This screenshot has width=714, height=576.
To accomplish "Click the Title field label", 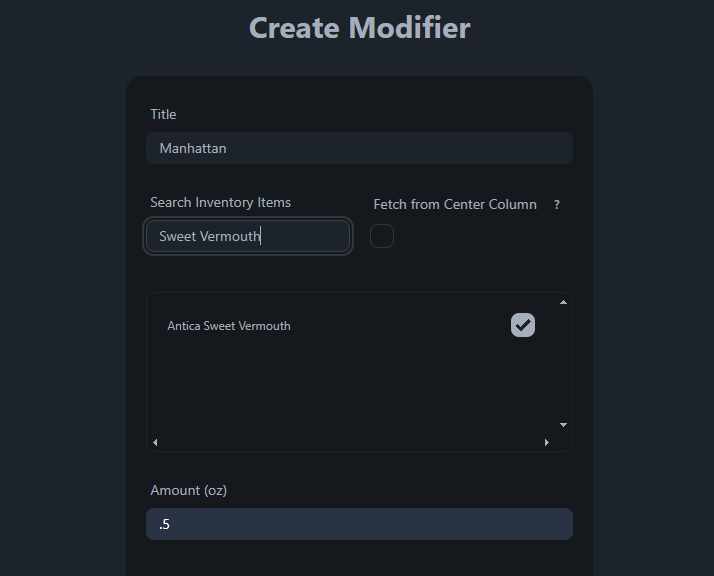I will [163, 115].
